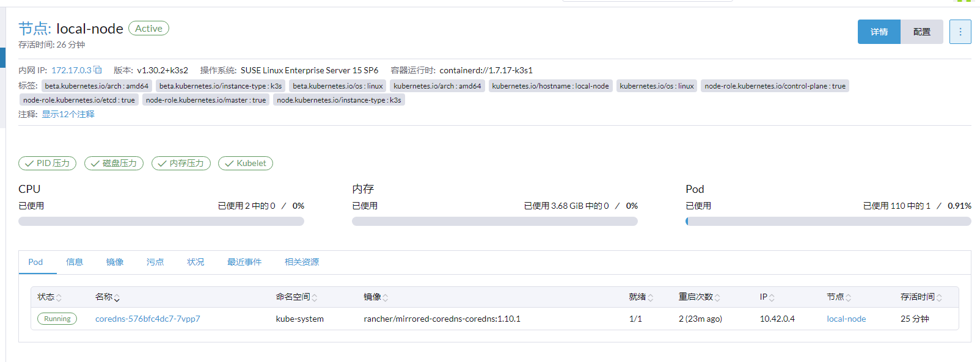The height and width of the screenshot is (362, 980).
Task: Sort table by 节点 column
Action: pyautogui.click(x=838, y=297)
